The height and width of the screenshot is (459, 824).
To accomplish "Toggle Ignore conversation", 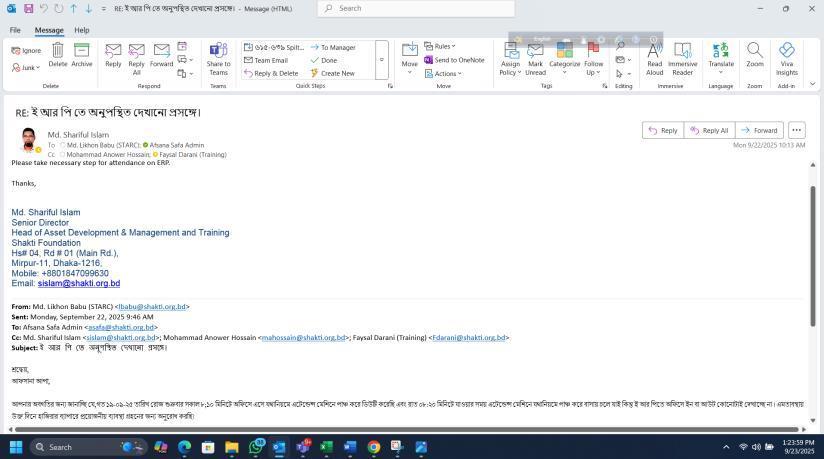I will point(26,50).
